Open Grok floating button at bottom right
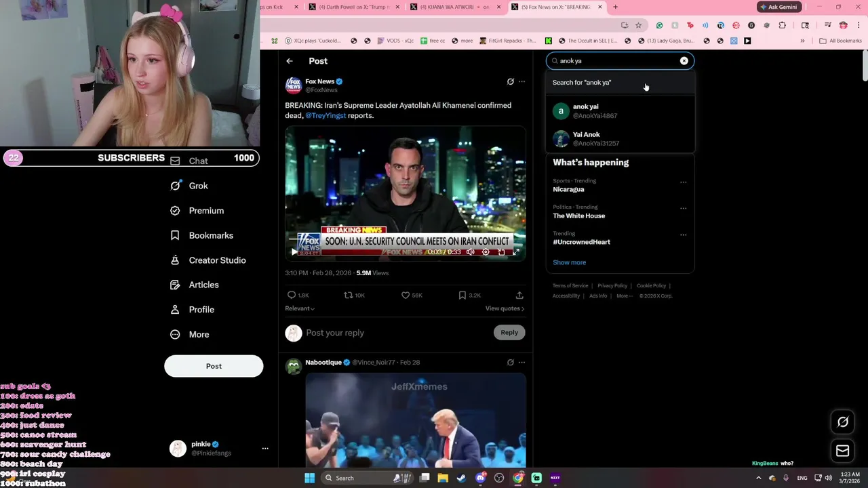Screen dimensions: 868x488 [843, 422]
